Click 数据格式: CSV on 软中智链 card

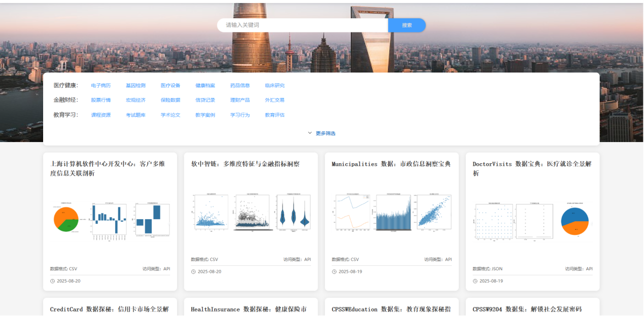click(x=205, y=259)
